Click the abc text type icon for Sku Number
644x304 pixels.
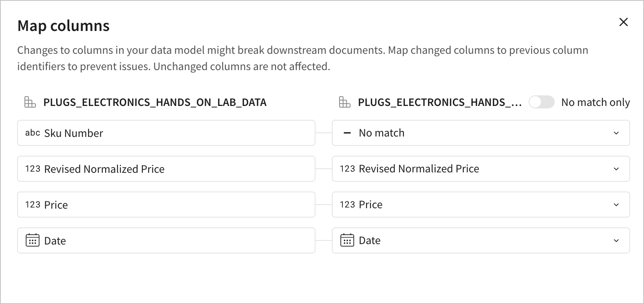[33, 133]
